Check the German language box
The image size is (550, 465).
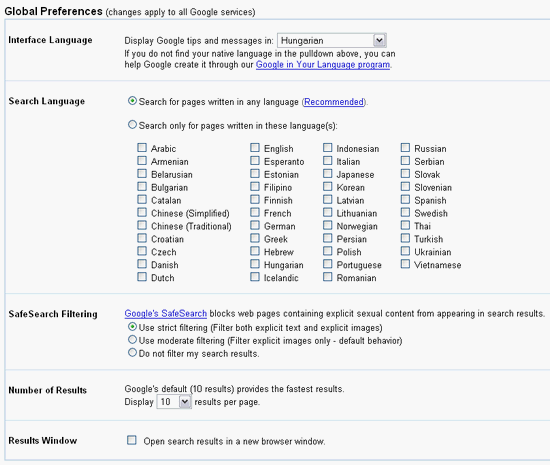pyautogui.click(x=255, y=225)
